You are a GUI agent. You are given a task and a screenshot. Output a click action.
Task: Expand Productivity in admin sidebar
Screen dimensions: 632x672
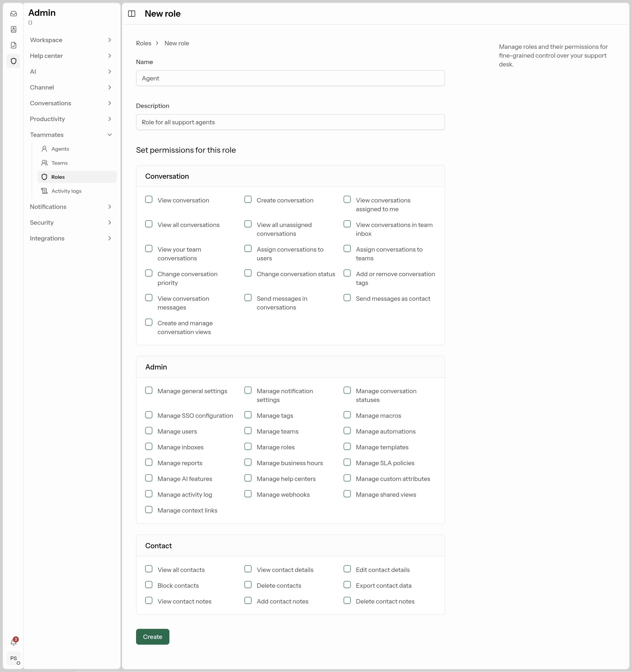(x=71, y=119)
